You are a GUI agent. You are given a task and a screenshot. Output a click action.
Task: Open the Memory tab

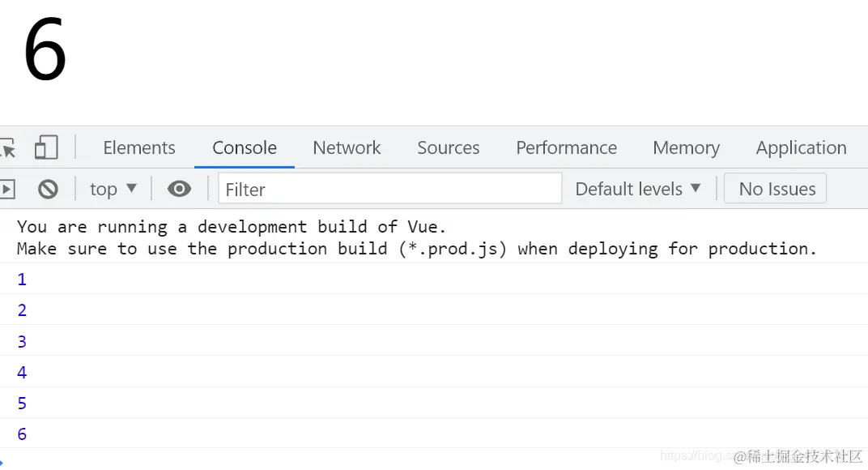[686, 147]
